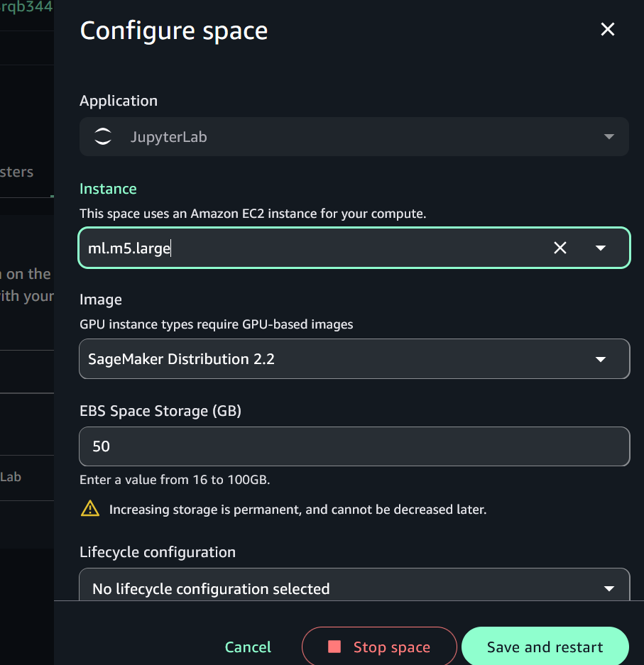
Task: Click the Stop space button
Action: 379,647
